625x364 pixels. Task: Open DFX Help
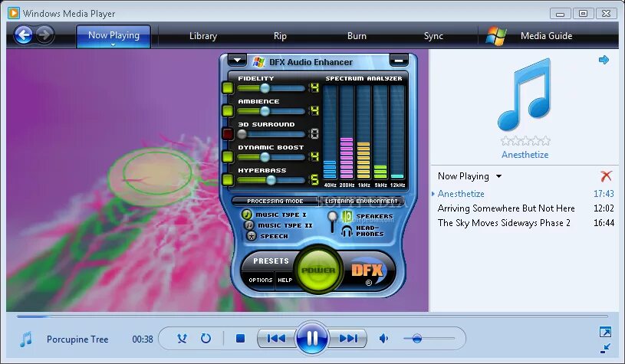point(285,280)
